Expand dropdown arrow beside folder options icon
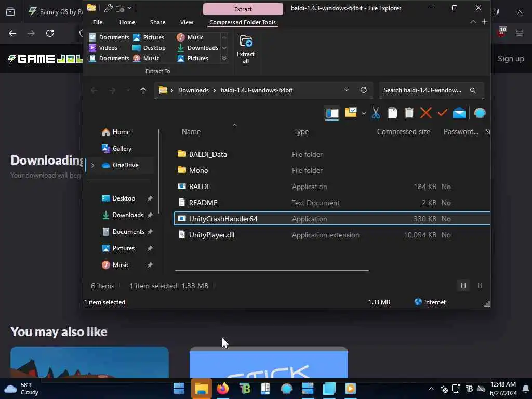 point(363,113)
